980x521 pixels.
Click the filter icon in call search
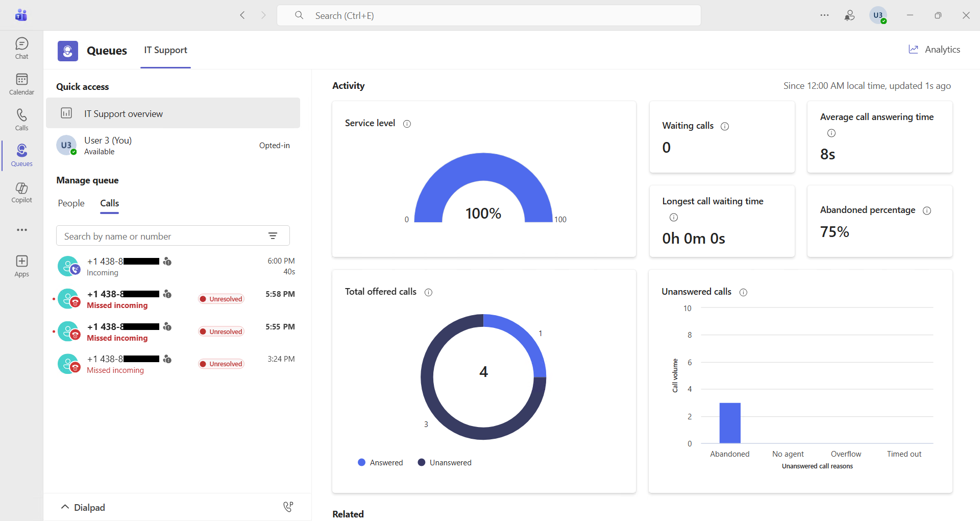click(x=273, y=236)
